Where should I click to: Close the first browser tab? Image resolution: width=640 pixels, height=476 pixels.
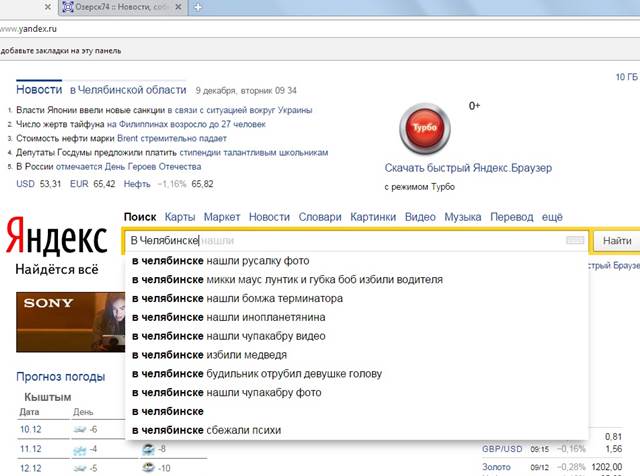click(48, 7)
